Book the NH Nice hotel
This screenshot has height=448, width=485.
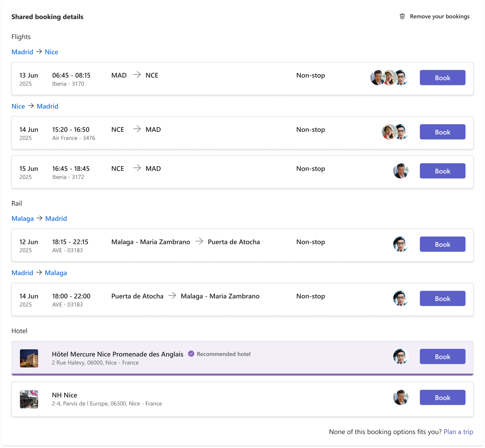tap(442, 398)
